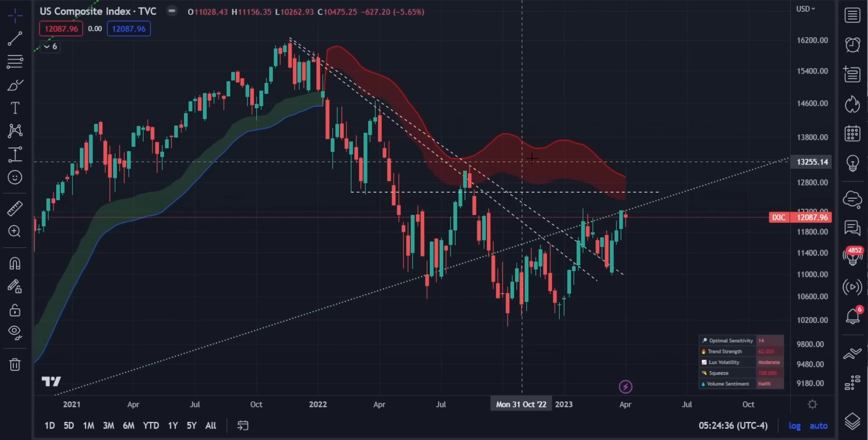Expand the collapsed indicators legend showing 6
This screenshot has width=868, height=440.
tap(50, 46)
